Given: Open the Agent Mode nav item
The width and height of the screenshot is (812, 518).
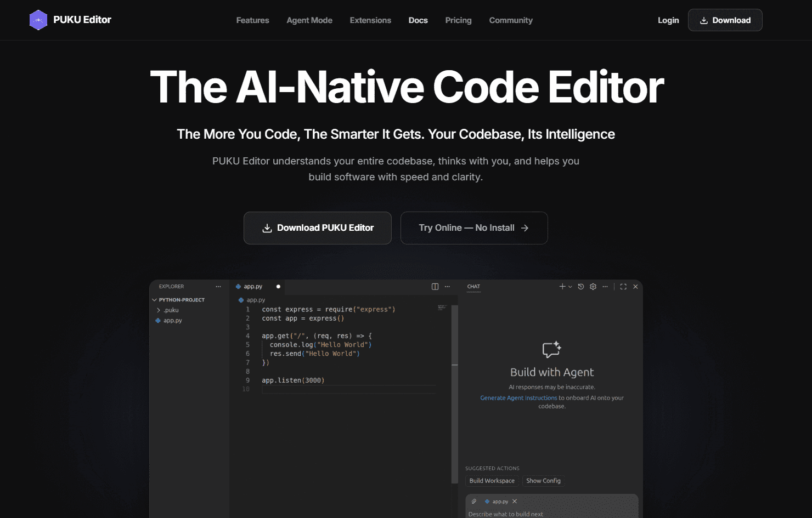Looking at the screenshot, I should click(309, 20).
